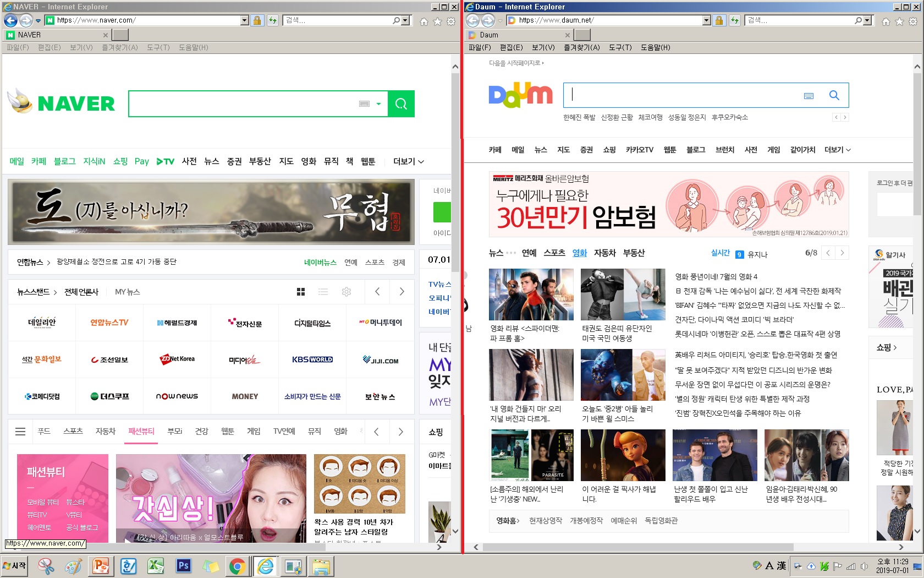Click the new tab button in Daum window
924x578 pixels.
click(582, 35)
